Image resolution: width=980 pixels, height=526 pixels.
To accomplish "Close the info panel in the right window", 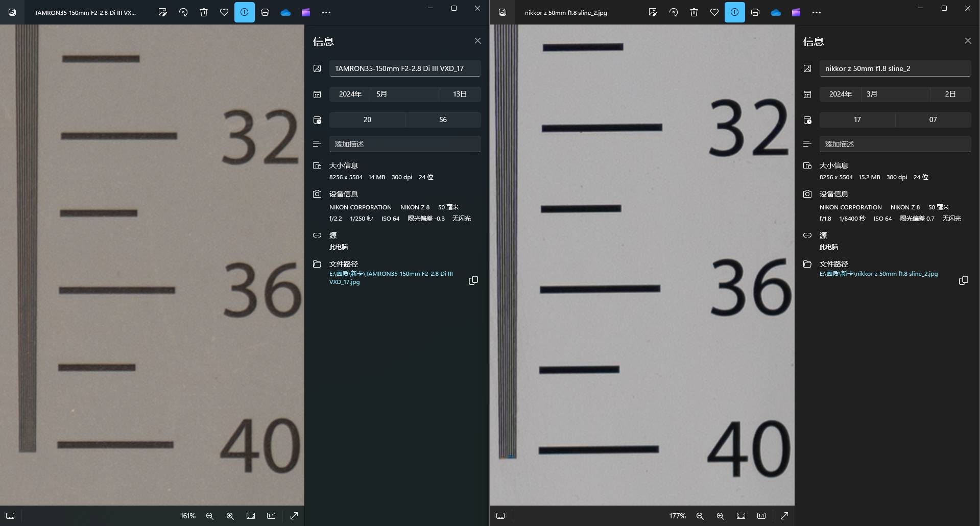I will (968, 41).
